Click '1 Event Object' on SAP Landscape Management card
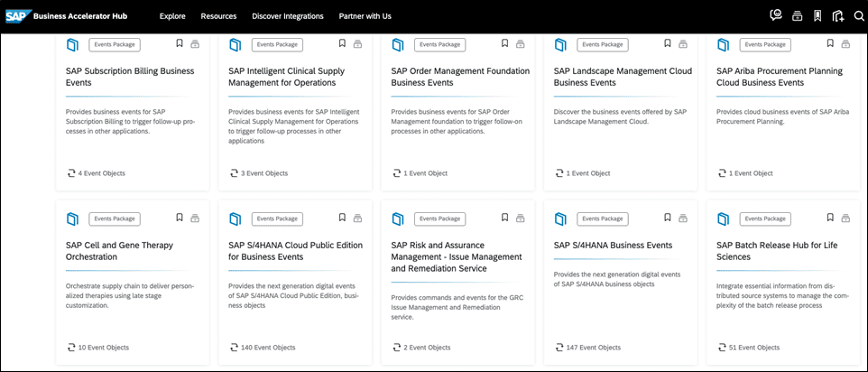Viewport: 868px width, 372px height. (x=588, y=173)
